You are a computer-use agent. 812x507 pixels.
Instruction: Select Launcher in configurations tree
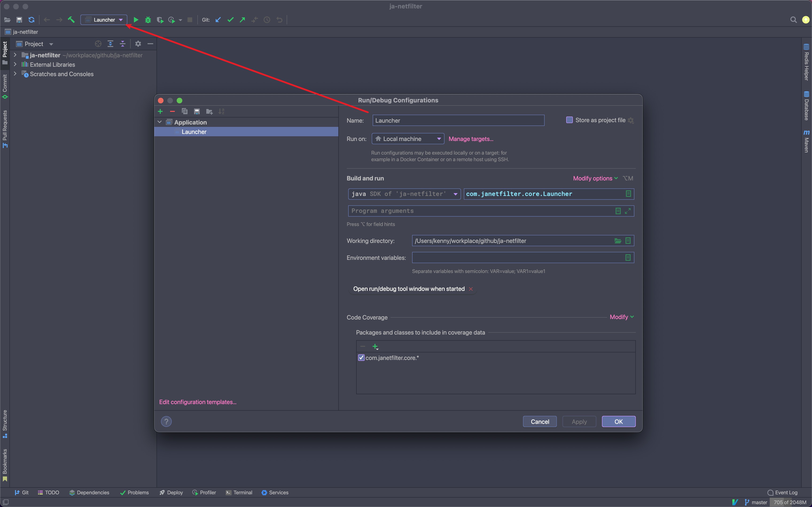(246, 132)
